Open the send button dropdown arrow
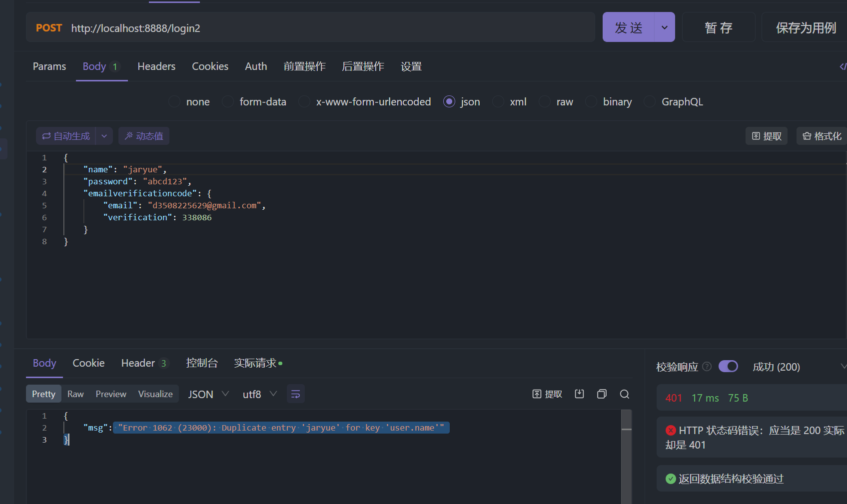 point(665,27)
